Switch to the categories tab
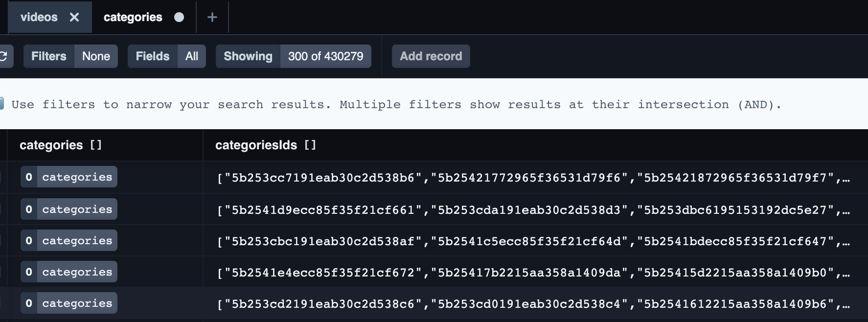 pos(133,17)
